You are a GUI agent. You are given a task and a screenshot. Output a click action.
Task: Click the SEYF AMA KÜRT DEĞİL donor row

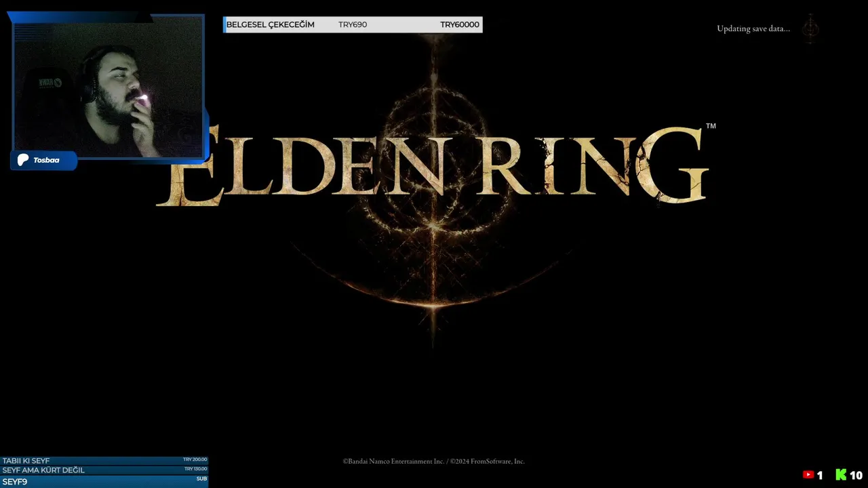pos(104,470)
